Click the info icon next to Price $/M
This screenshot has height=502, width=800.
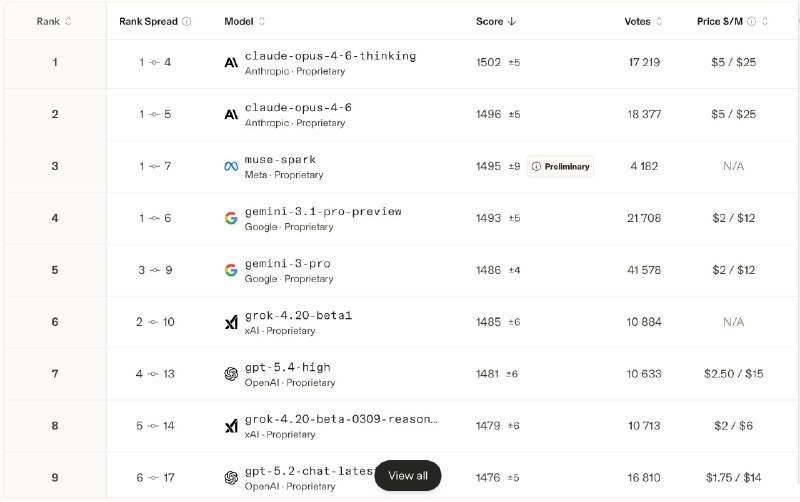(751, 21)
